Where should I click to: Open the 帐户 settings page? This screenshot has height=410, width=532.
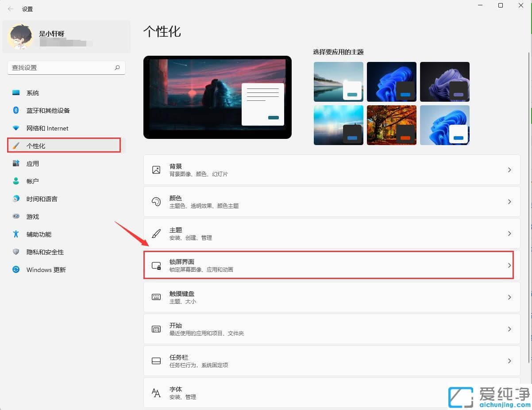[x=33, y=181]
